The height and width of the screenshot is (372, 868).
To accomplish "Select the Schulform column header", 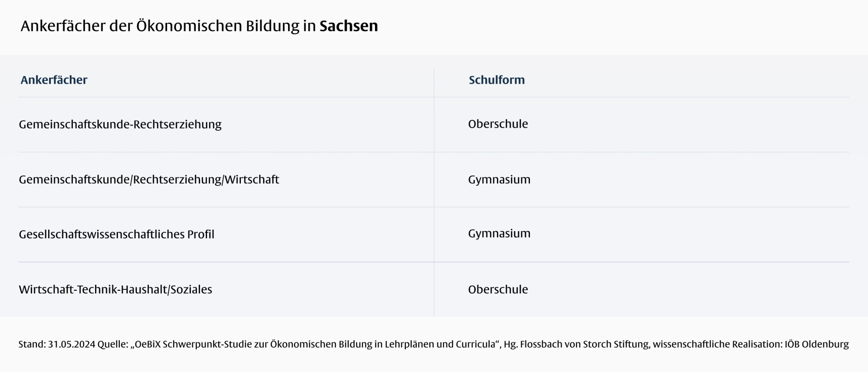I will [496, 80].
